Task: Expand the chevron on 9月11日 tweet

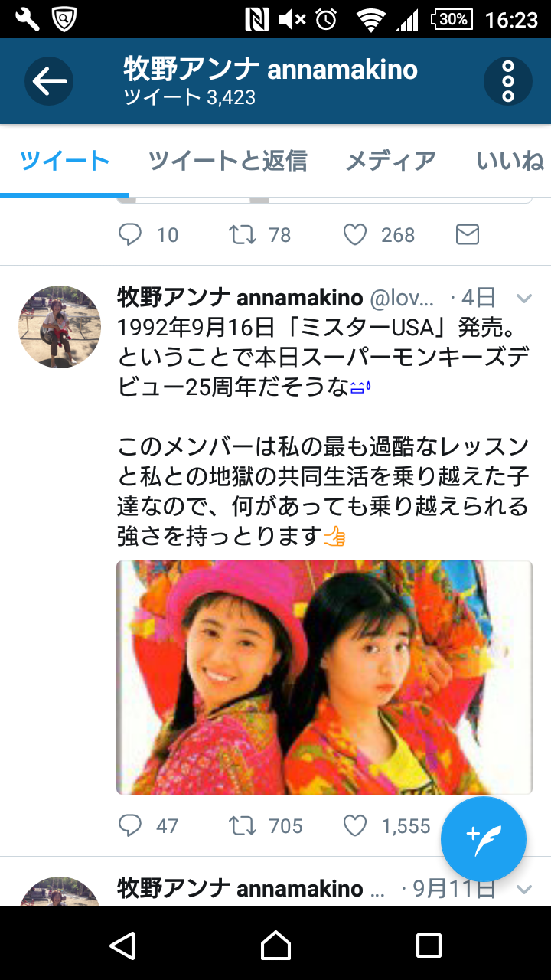Action: pos(524,889)
